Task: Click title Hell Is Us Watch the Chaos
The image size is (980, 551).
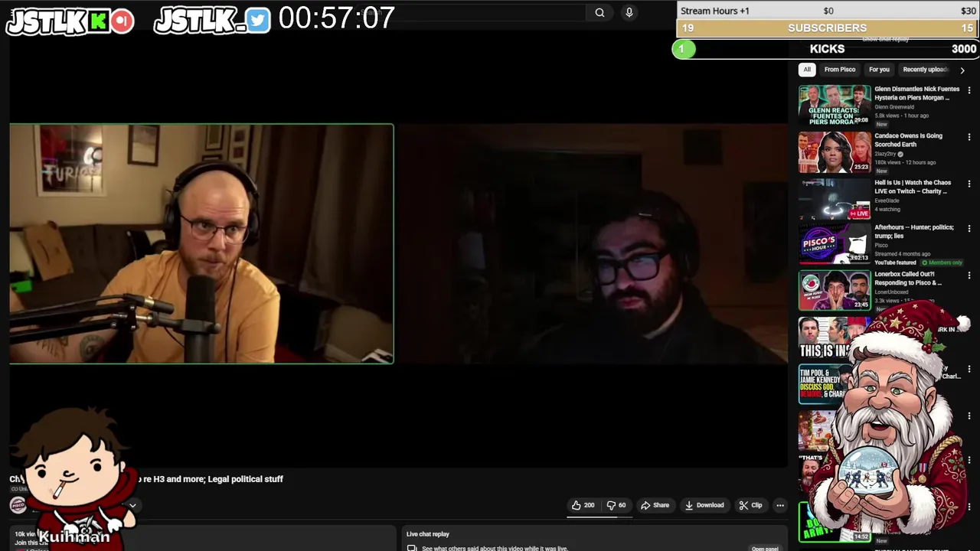Action: (913, 187)
